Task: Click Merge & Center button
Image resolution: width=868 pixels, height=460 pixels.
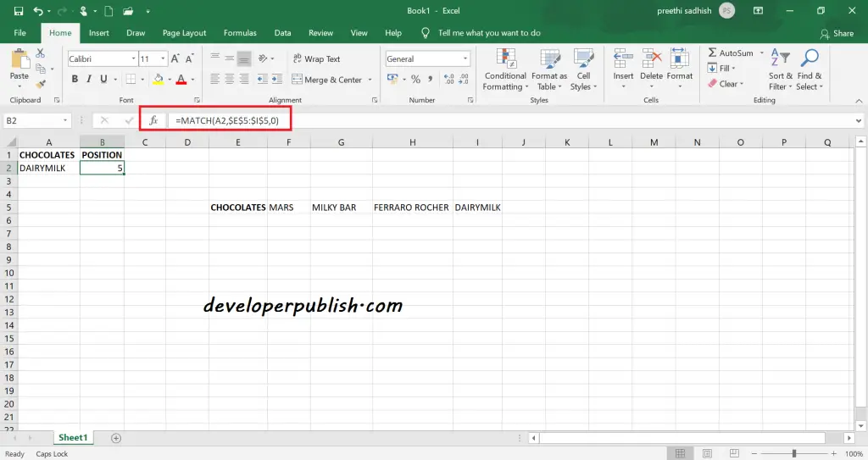Action: (x=326, y=80)
